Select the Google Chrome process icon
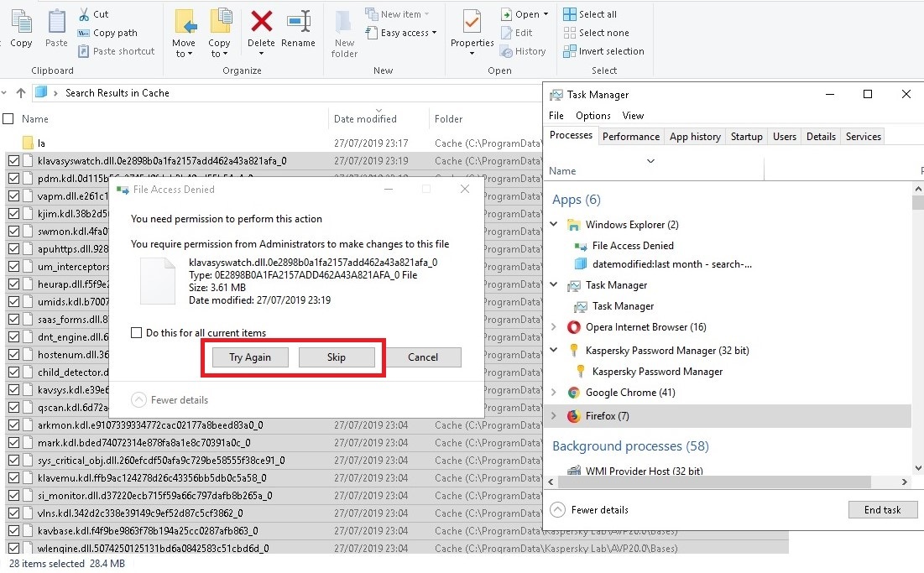The height and width of the screenshot is (573, 924). pos(573,393)
